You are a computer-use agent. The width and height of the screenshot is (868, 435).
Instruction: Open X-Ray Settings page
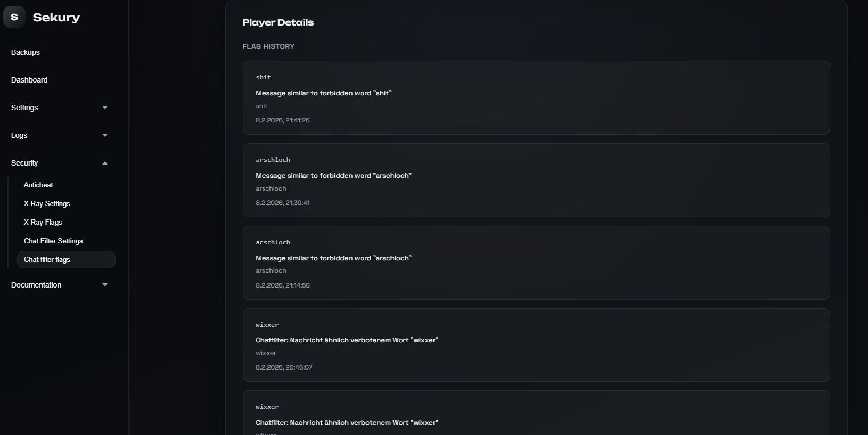point(47,203)
